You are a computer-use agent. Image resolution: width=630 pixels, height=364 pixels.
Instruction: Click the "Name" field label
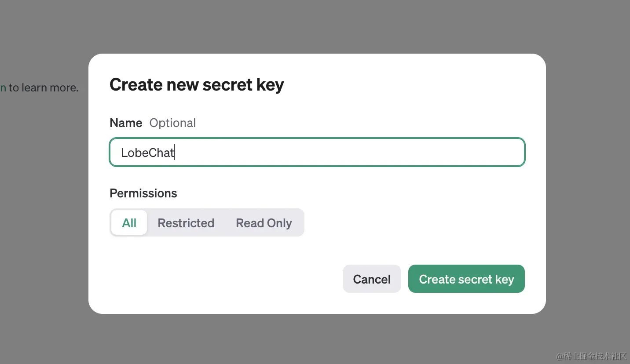point(126,123)
